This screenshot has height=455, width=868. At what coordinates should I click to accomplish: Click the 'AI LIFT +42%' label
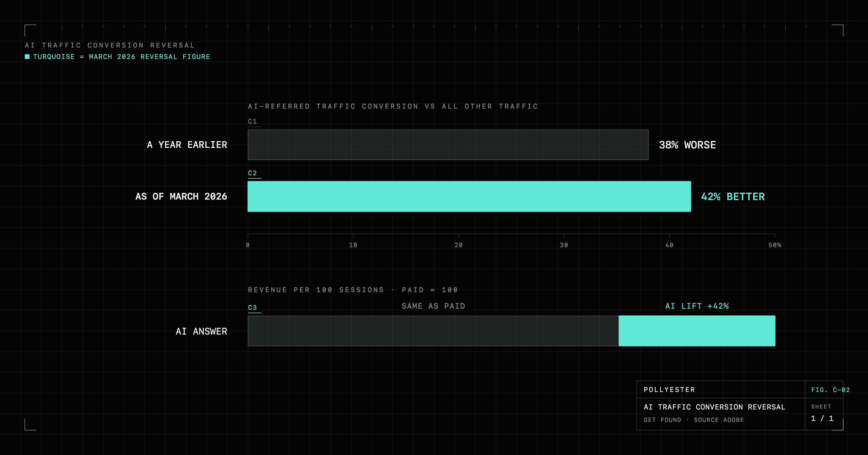click(x=697, y=306)
